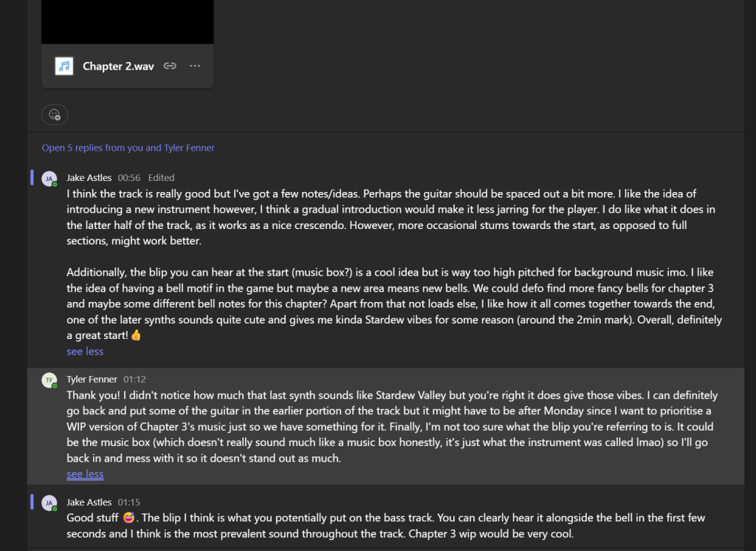Viewport: 756px width, 551px height.
Task: Open 5 replies from you and Tyler Fenner
Action: pyautogui.click(x=128, y=148)
